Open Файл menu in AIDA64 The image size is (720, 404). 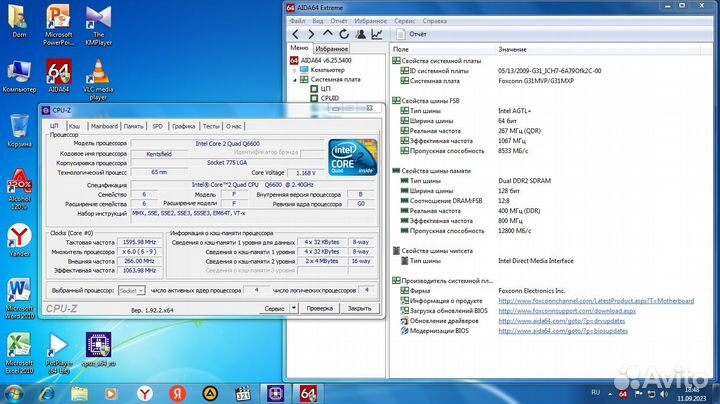click(x=297, y=21)
